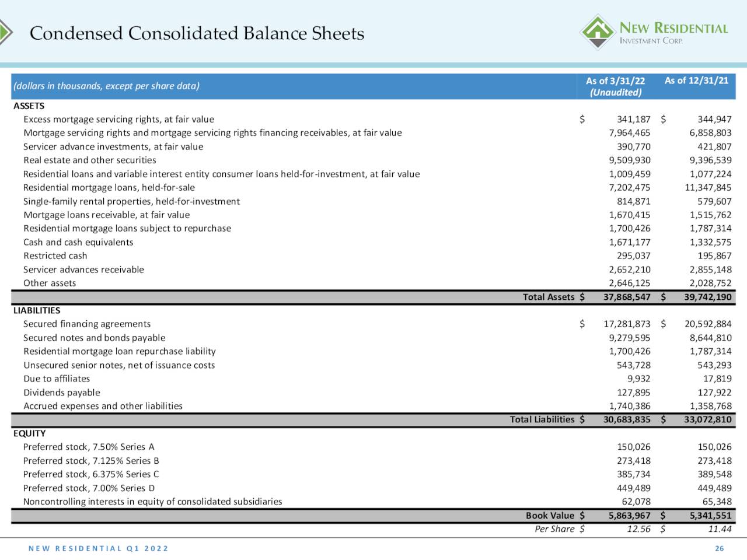747x560 pixels.
Task: Click '(dollars in thousands, except per share data)' note
Action: coord(107,86)
